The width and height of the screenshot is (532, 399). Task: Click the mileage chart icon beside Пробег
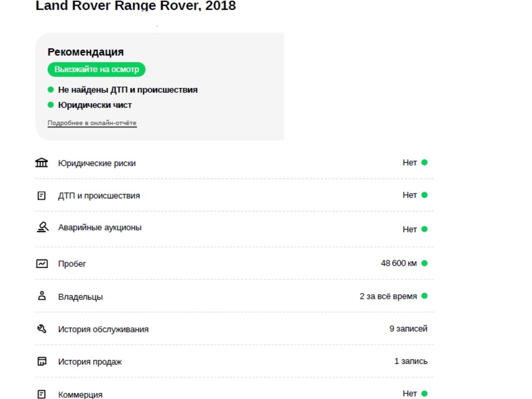coord(42,264)
